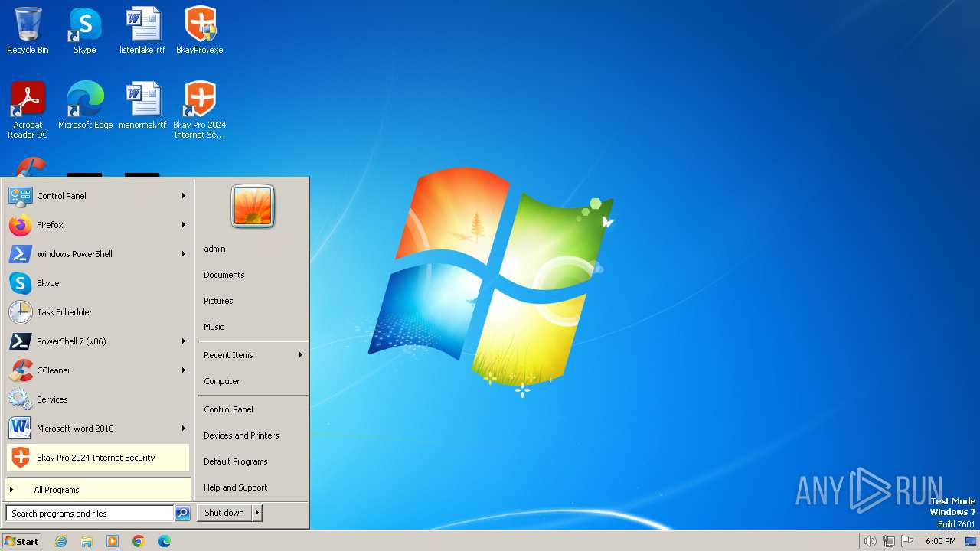Launch Skype from Start menu list
Screen dimensions: 980x551
pos(98,283)
